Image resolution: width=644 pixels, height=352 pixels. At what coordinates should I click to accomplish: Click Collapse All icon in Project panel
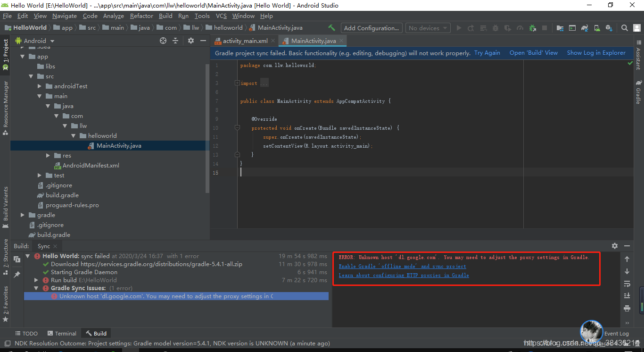tap(175, 41)
